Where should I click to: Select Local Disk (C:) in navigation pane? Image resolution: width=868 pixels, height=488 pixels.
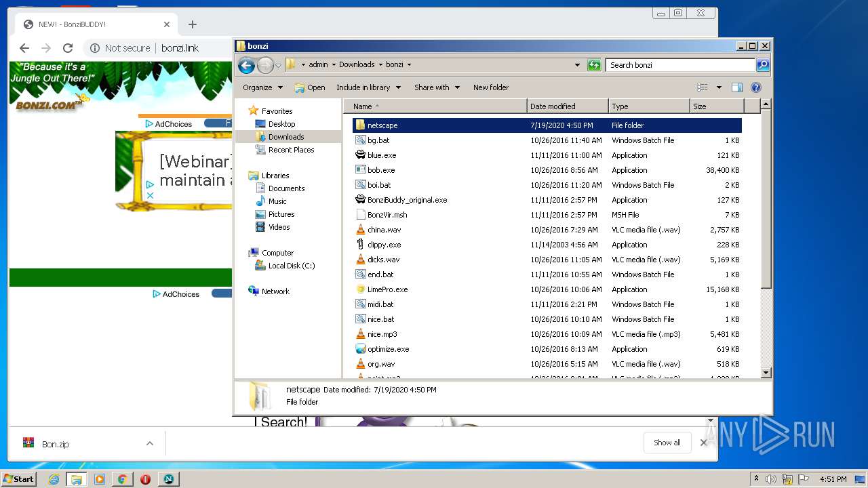tap(291, 266)
